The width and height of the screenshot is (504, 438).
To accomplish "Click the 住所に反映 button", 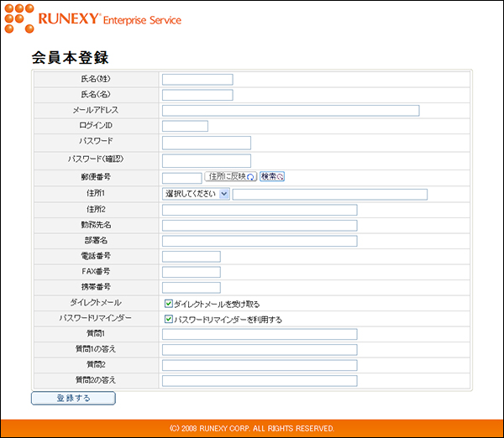I will 231,176.
